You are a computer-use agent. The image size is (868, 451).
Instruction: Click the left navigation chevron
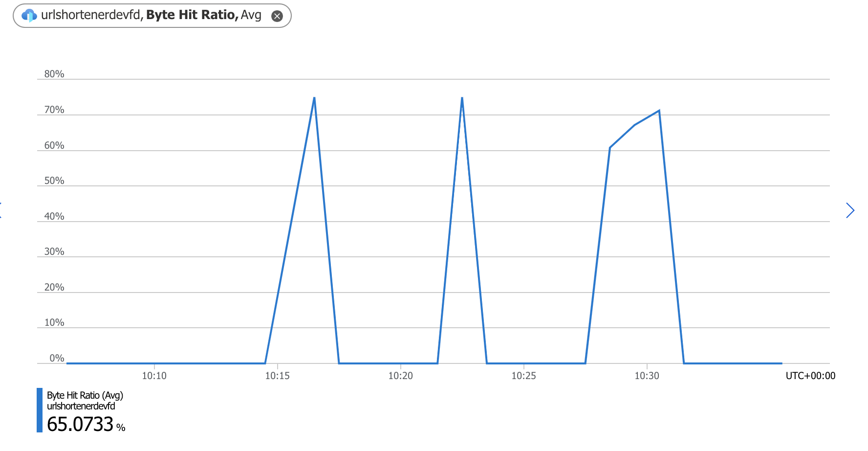pyautogui.click(x=1, y=210)
